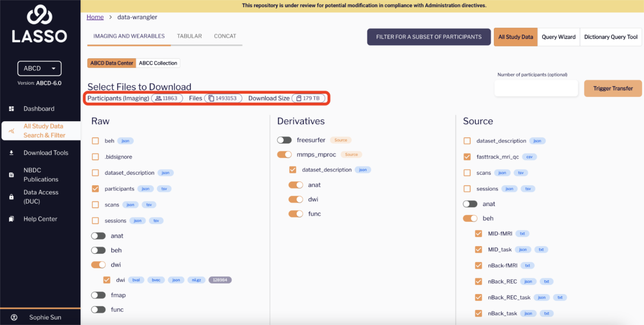This screenshot has width=644, height=325.
Task: Open Data Access (DUC) page
Action: [41, 197]
